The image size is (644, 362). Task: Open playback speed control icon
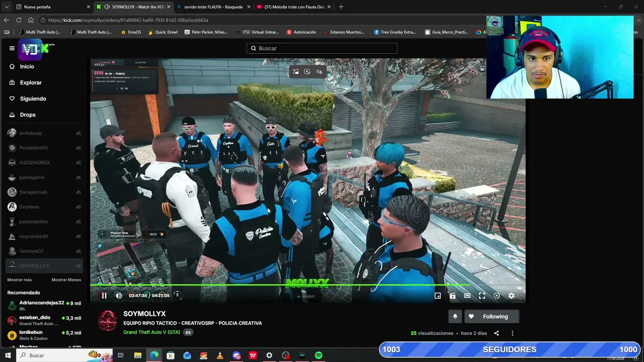[x=497, y=296]
